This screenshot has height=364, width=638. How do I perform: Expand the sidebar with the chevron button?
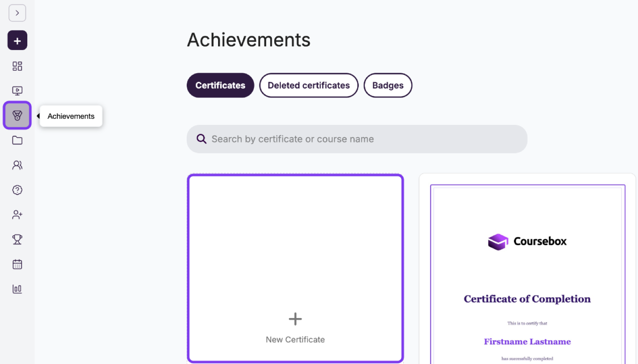[x=17, y=13]
